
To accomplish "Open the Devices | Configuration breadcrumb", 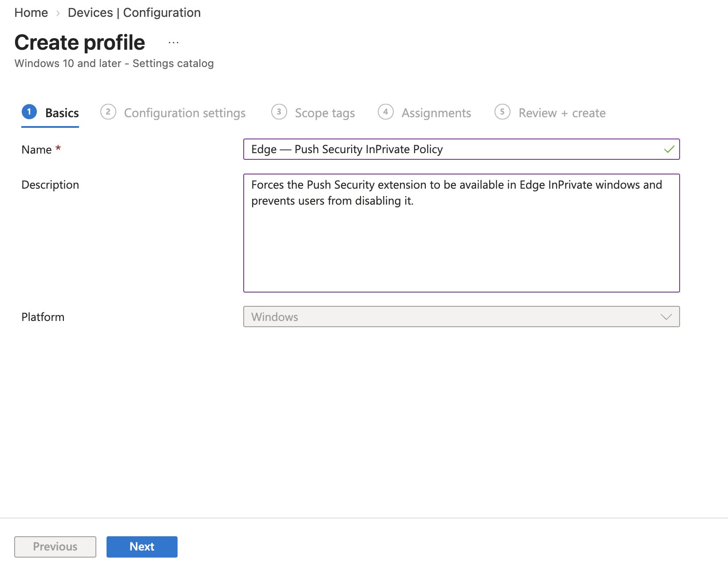I will 134,12.
